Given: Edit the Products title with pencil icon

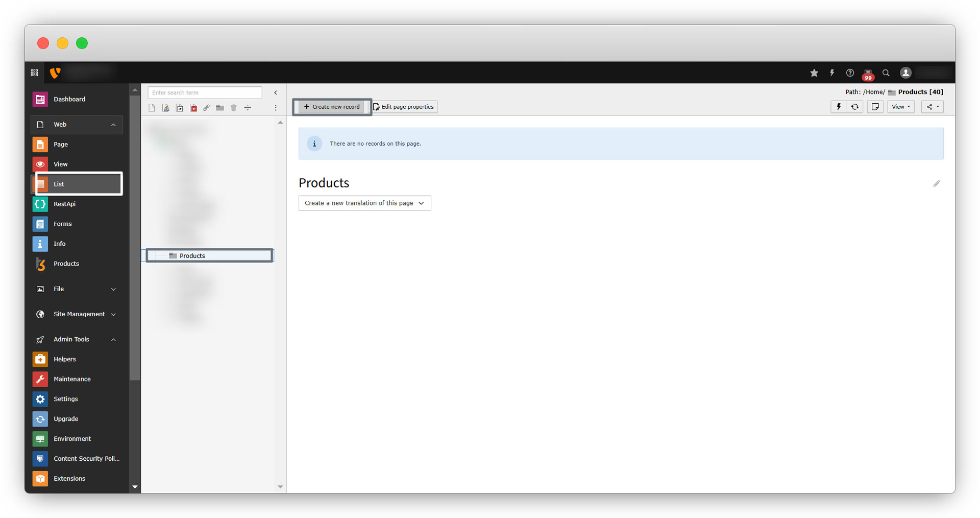Looking at the screenshot, I should [x=936, y=183].
